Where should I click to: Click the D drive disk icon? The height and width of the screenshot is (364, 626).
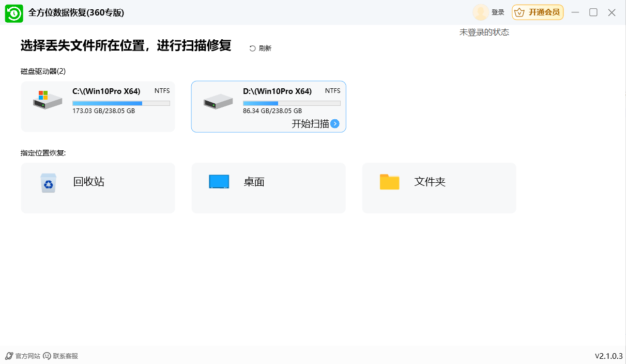218,102
